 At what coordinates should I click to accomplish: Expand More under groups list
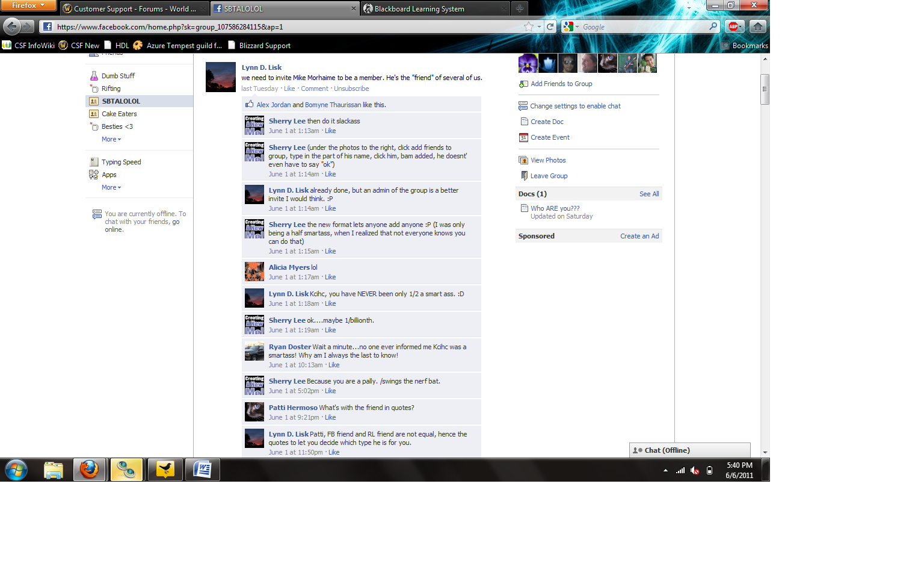(x=111, y=139)
